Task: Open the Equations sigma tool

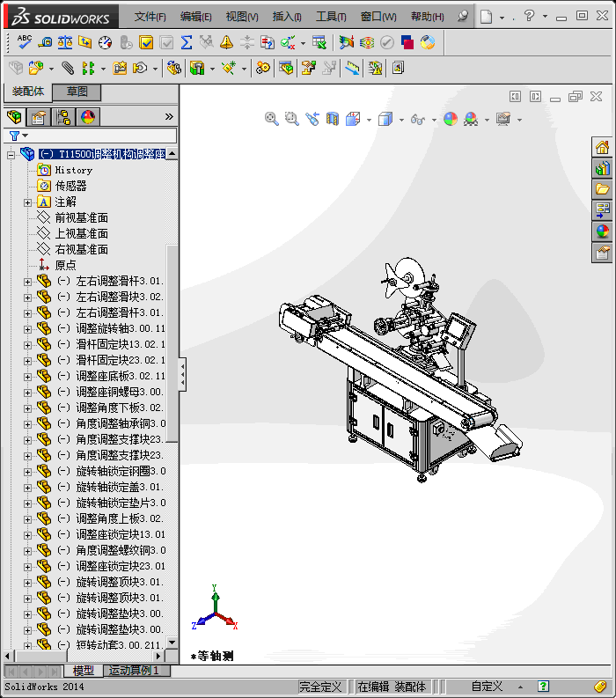Action: tap(187, 42)
